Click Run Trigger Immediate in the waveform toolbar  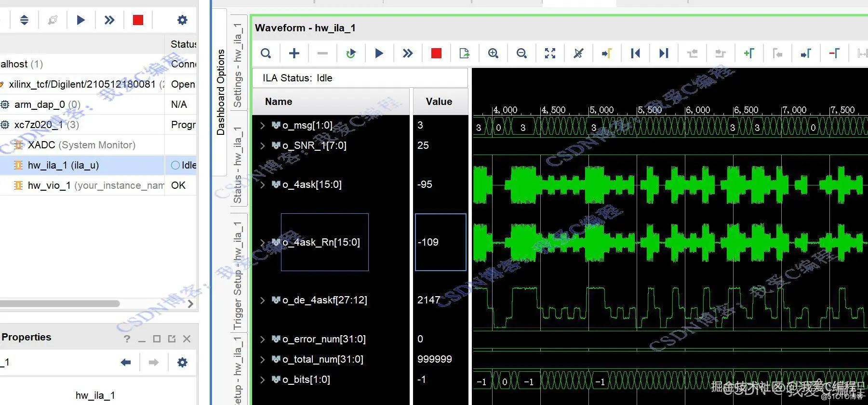click(408, 53)
